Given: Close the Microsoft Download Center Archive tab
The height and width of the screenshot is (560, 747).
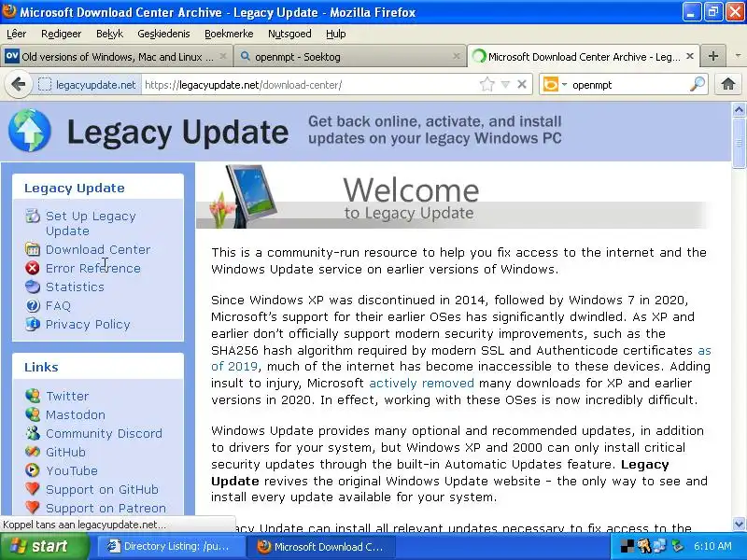Looking at the screenshot, I should [689, 56].
